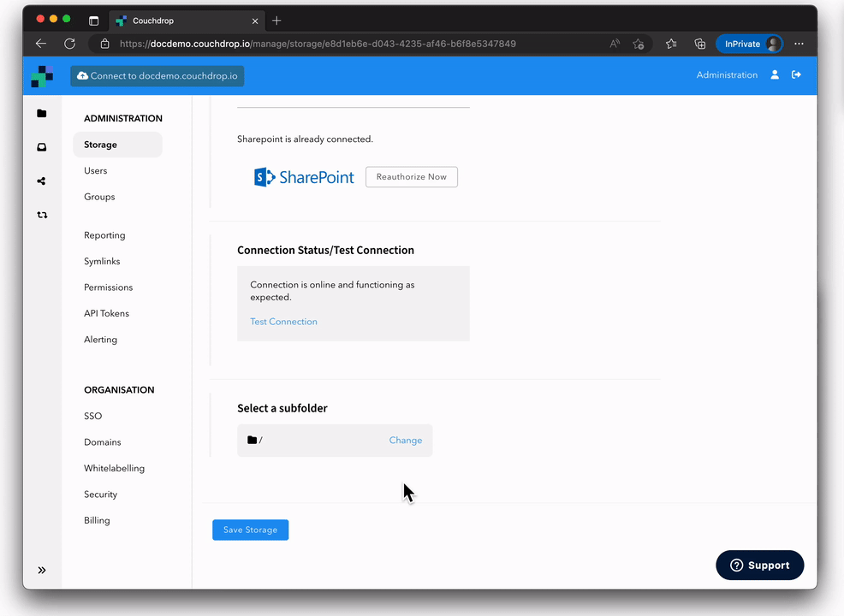Open Security organisation setting

coord(101,495)
